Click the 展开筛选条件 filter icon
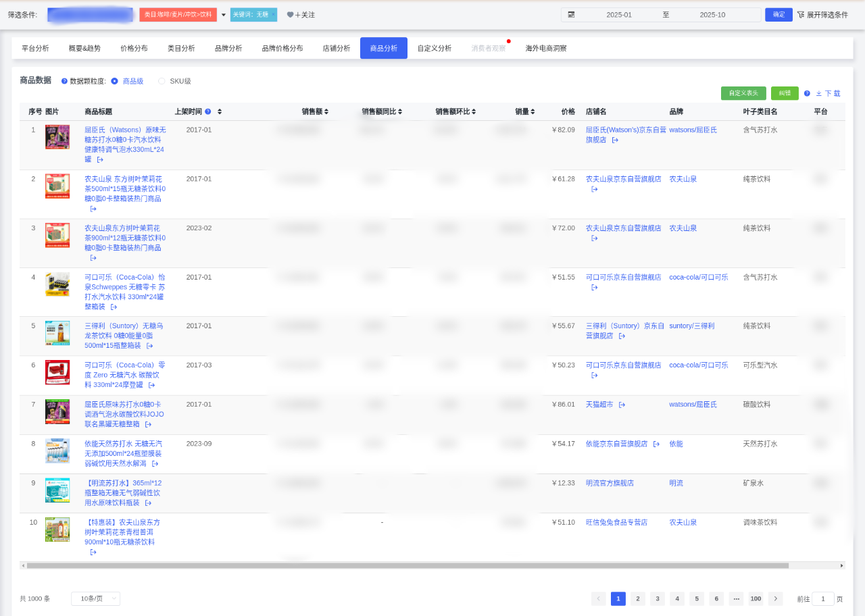This screenshot has width=865, height=616. (801, 15)
